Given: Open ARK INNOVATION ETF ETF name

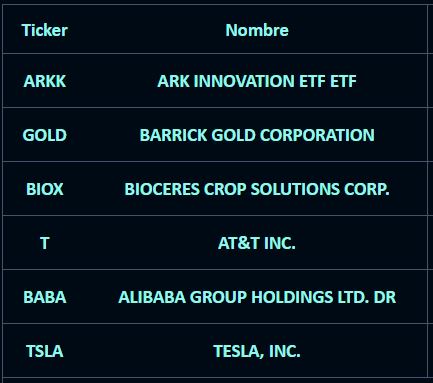Looking at the screenshot, I should 257,81.
